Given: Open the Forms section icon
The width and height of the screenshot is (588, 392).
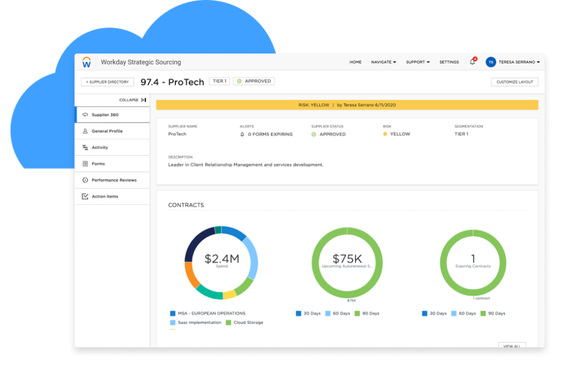Looking at the screenshot, I should click(x=85, y=163).
